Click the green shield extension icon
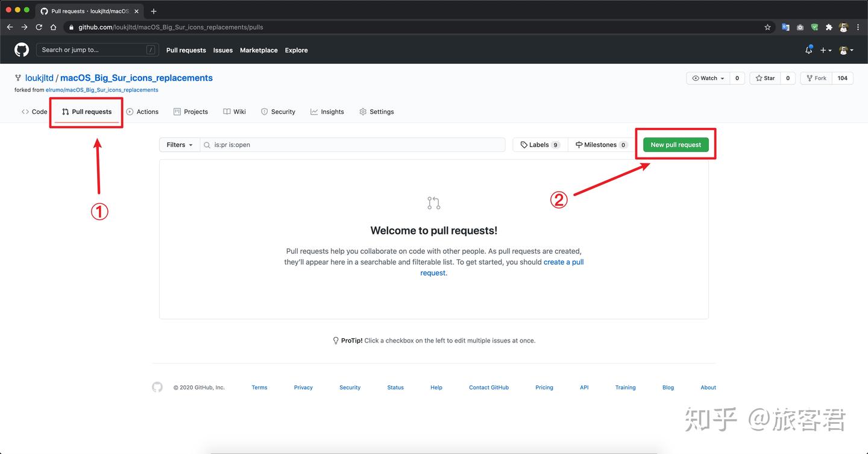 click(814, 27)
